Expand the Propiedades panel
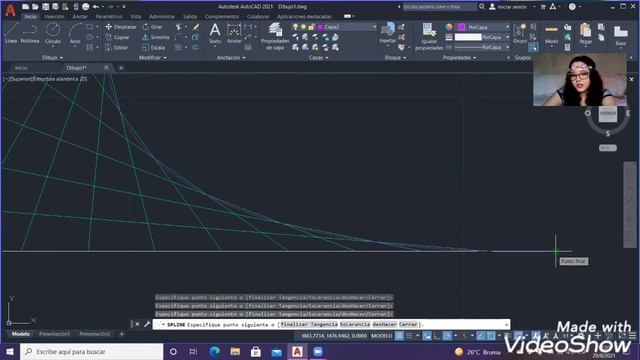This screenshot has width=640, height=360. tap(459, 58)
